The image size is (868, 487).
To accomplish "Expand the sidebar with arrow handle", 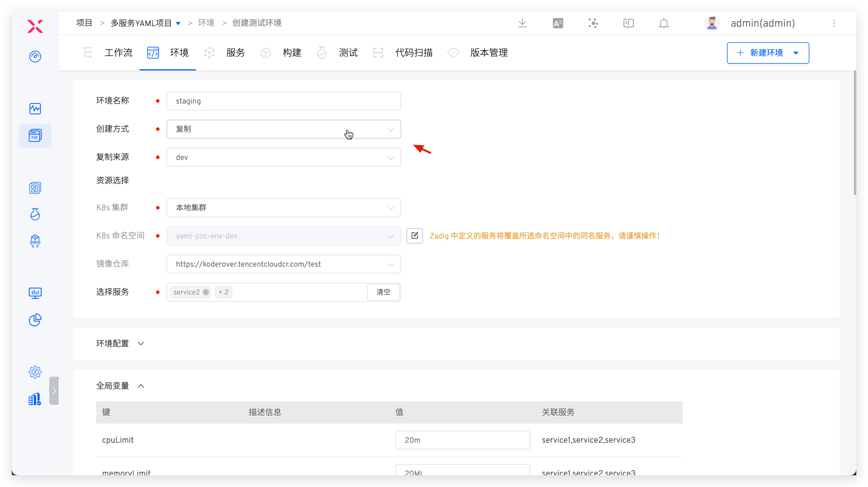I will (x=54, y=390).
